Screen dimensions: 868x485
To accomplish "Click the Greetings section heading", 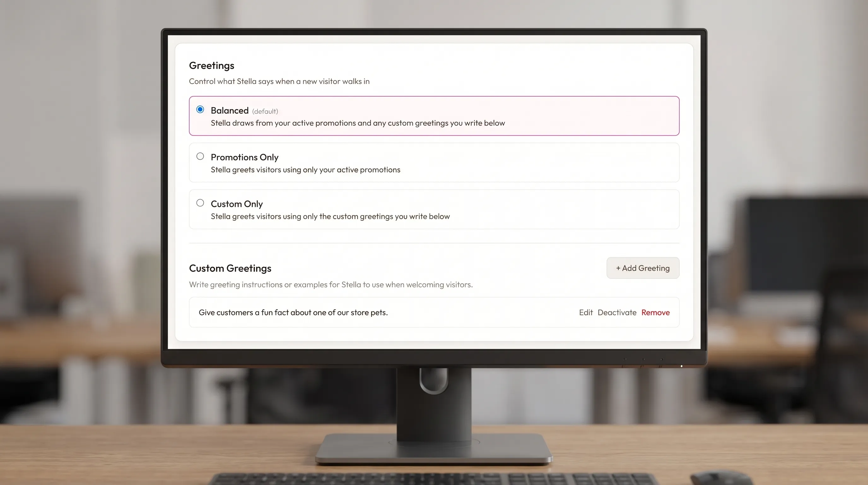I will (212, 66).
